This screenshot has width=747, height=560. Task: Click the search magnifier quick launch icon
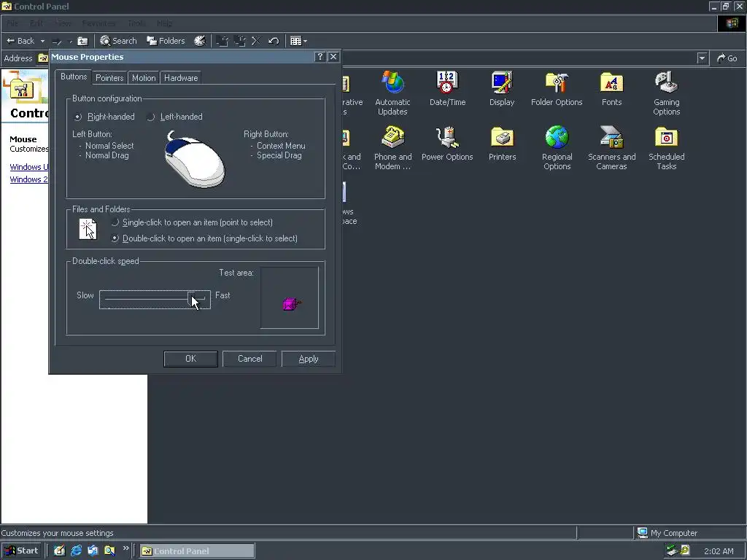[109, 551]
